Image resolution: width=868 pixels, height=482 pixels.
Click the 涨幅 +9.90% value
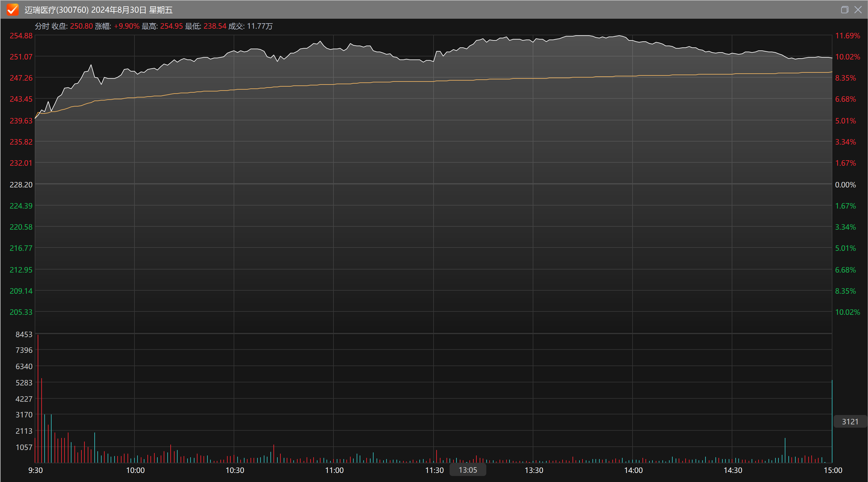[126, 26]
